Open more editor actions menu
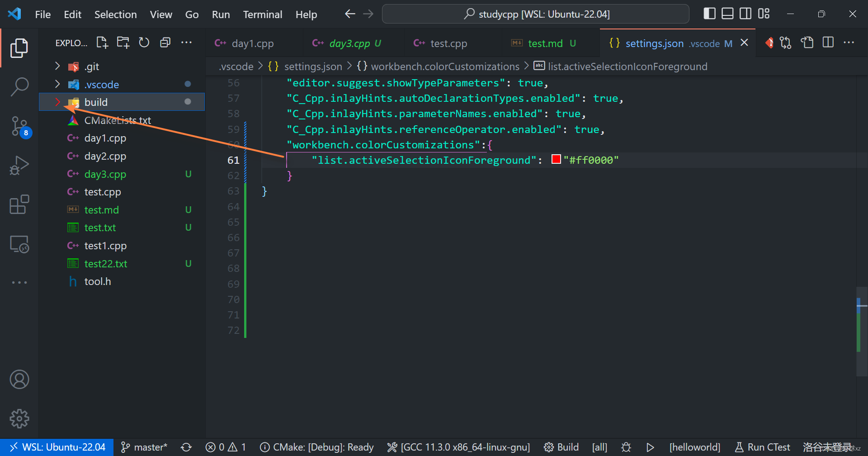 point(849,43)
